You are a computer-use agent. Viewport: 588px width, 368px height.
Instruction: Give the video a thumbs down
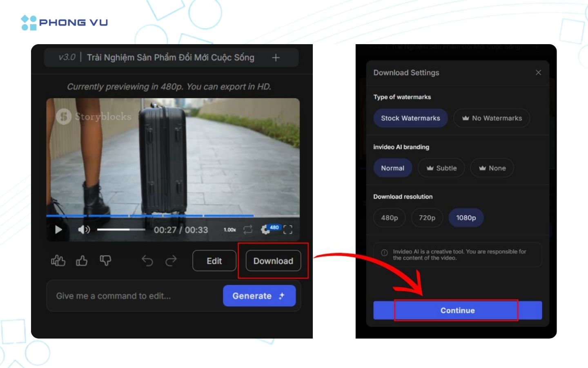click(105, 260)
